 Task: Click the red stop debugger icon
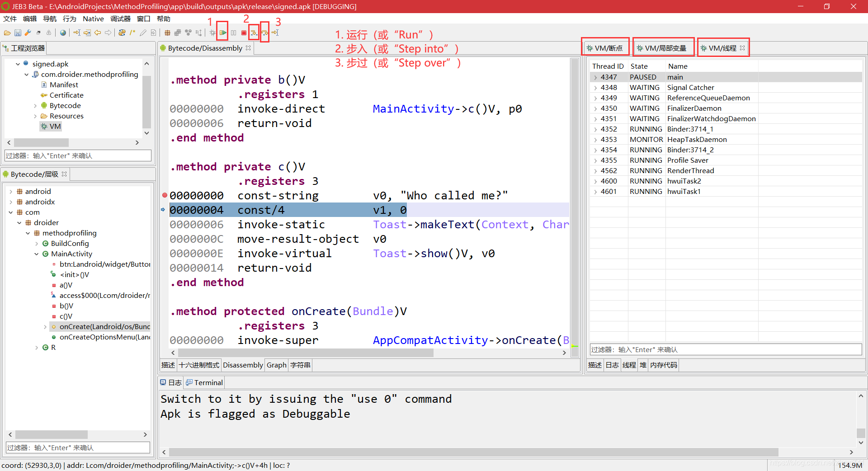click(244, 33)
